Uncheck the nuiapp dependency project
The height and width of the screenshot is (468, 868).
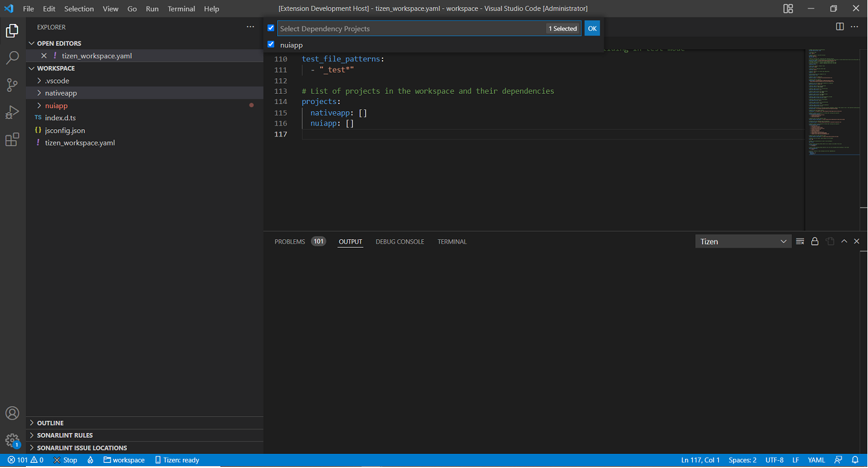[x=271, y=45]
